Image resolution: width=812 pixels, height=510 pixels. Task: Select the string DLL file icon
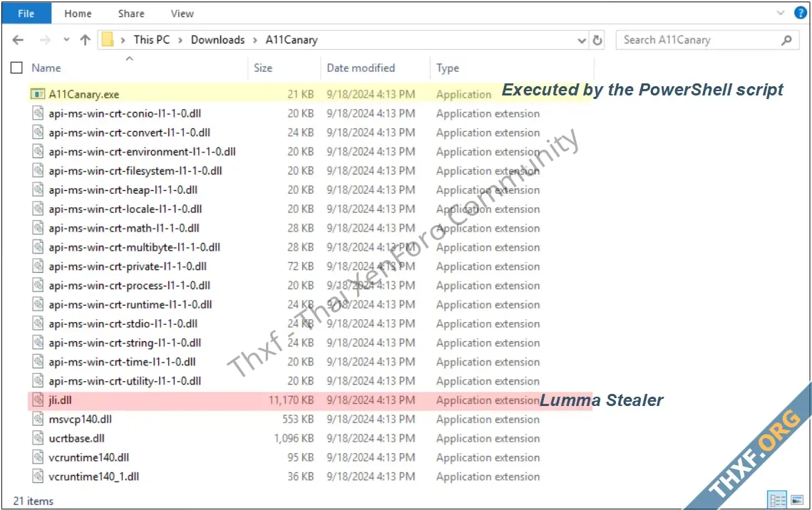point(38,343)
